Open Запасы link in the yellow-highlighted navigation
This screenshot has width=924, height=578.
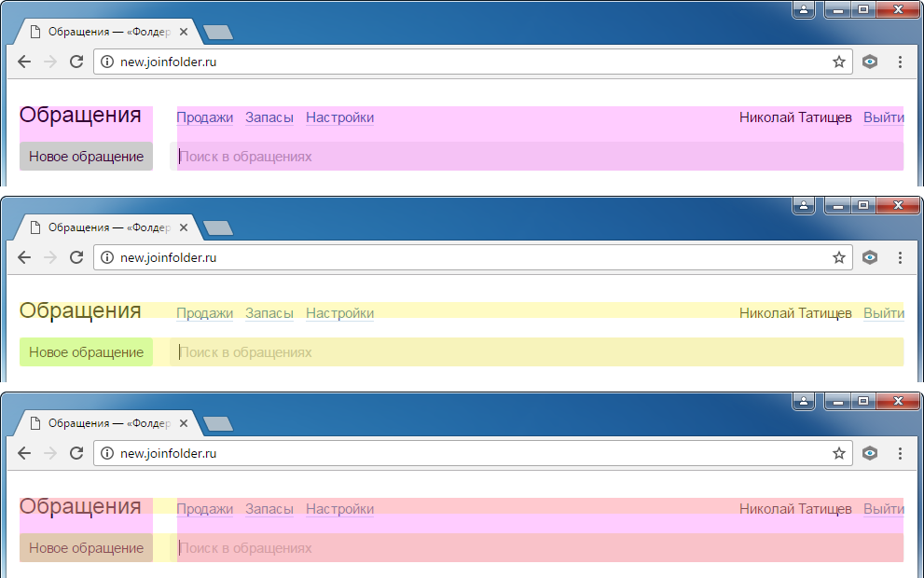point(269,313)
